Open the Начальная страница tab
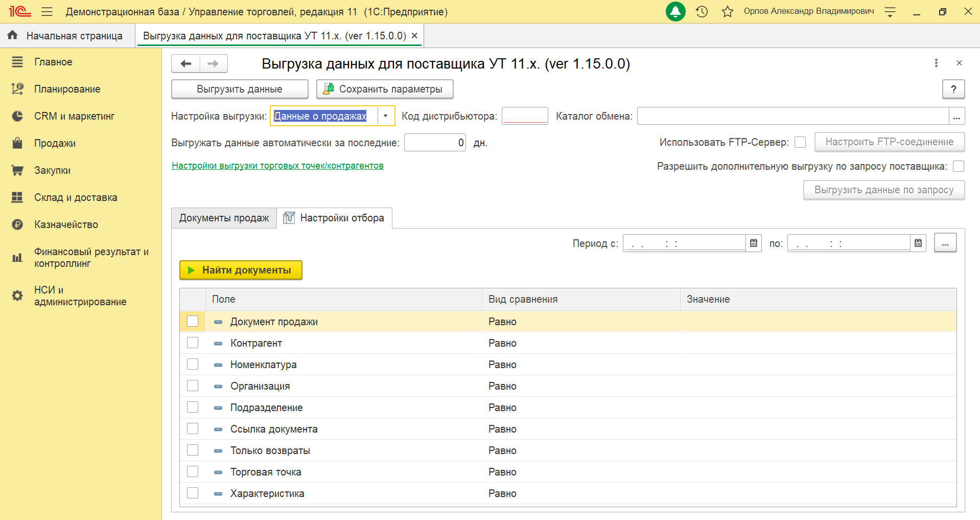This screenshot has width=980, height=520. 67,36
